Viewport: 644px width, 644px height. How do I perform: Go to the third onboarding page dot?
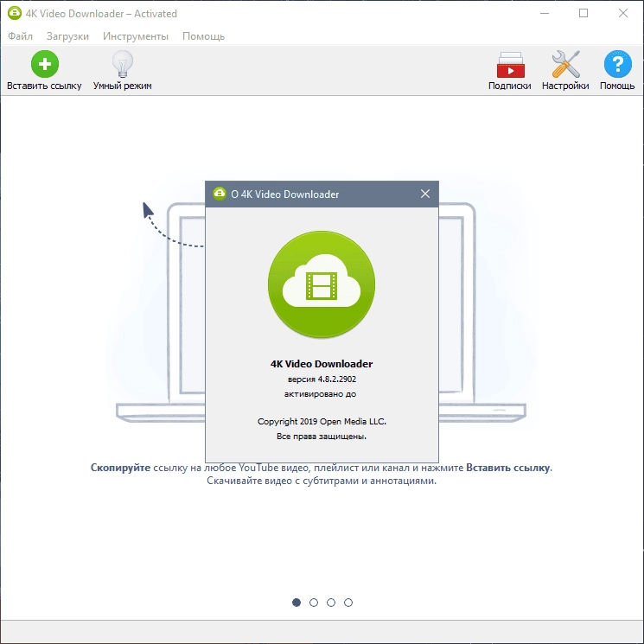[331, 603]
